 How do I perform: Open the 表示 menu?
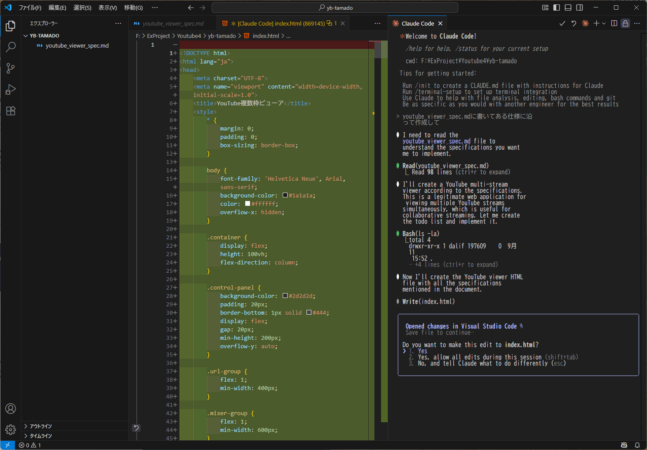[x=107, y=7]
